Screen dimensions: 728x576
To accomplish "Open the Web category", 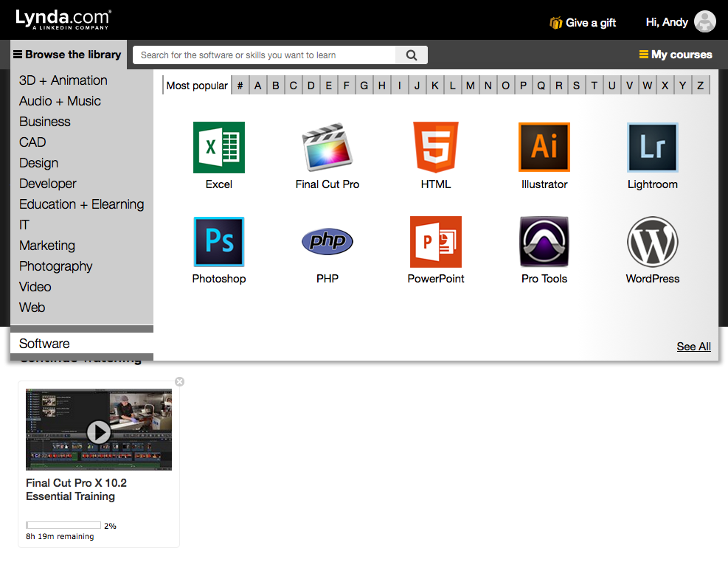I will [32, 308].
